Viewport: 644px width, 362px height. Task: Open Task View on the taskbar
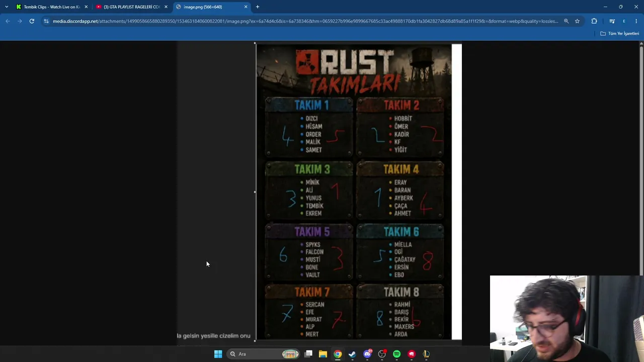[308, 354]
